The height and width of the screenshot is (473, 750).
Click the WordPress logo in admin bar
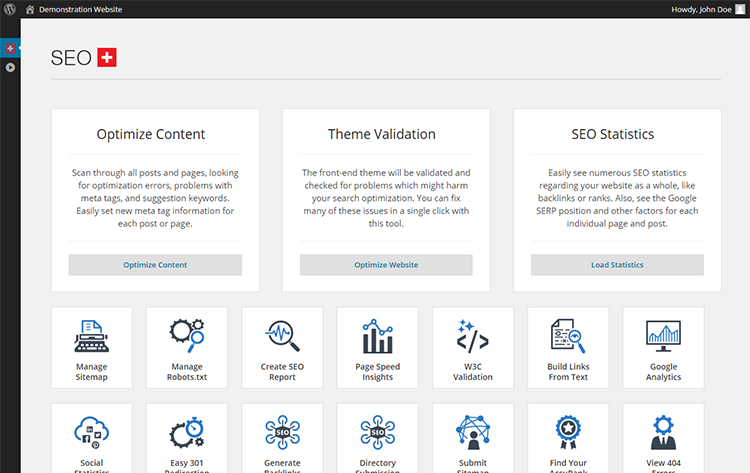10,9
